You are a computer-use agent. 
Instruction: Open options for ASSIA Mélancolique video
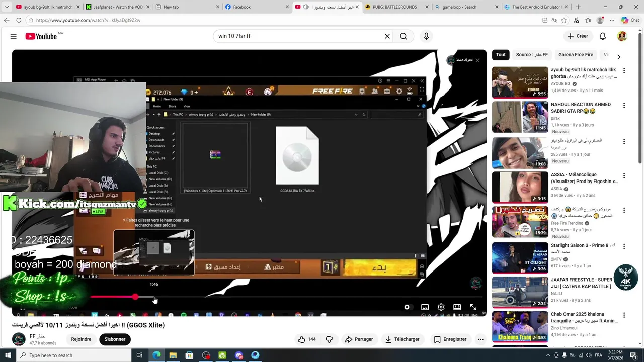click(x=624, y=176)
